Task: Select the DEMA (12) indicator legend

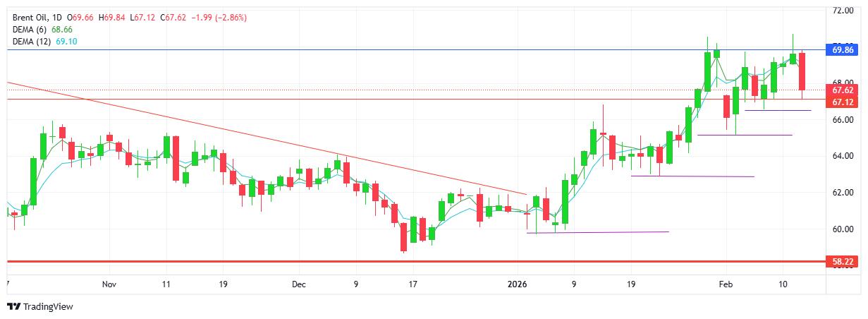Action: tap(33, 42)
